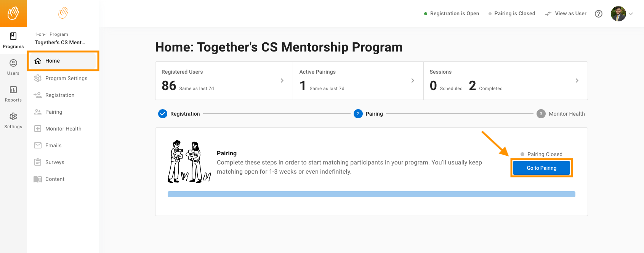Open Settings gear in the left rail
The height and width of the screenshot is (253, 644).
tap(13, 121)
